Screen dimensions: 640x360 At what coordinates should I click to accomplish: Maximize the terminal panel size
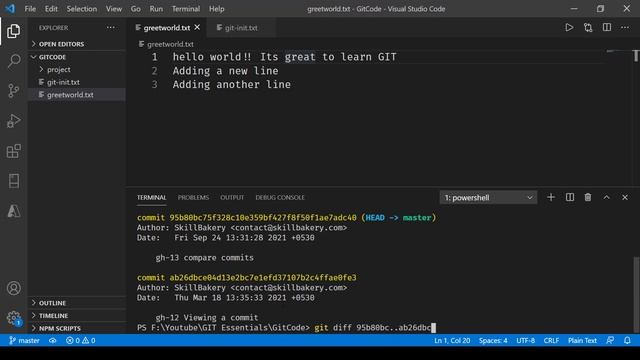tap(607, 198)
